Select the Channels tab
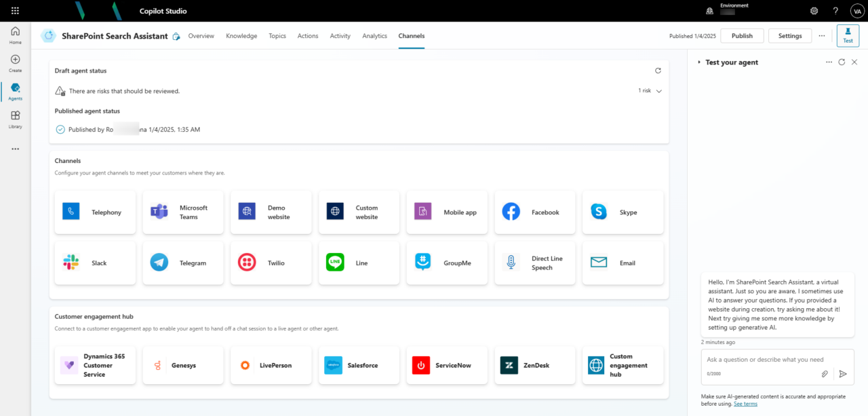Image resolution: width=868 pixels, height=416 pixels. pyautogui.click(x=412, y=36)
